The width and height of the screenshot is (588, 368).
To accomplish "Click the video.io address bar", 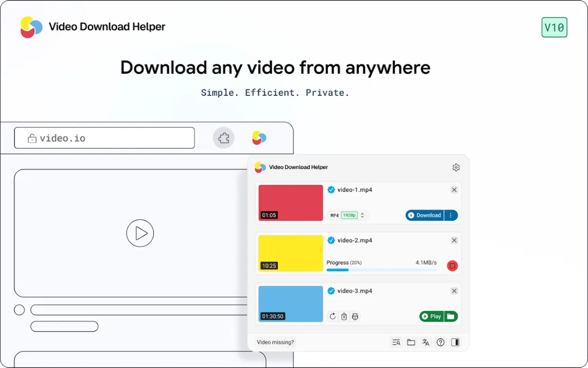I will (104, 138).
